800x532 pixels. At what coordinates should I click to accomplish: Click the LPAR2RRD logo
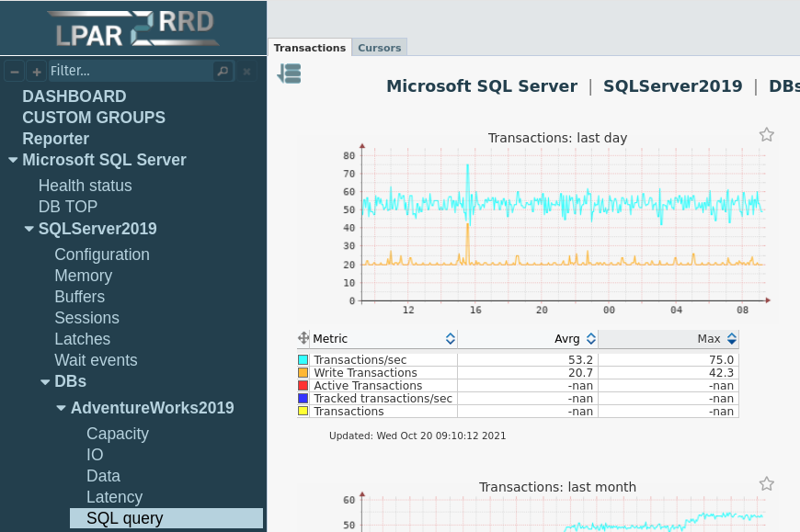tap(133, 28)
